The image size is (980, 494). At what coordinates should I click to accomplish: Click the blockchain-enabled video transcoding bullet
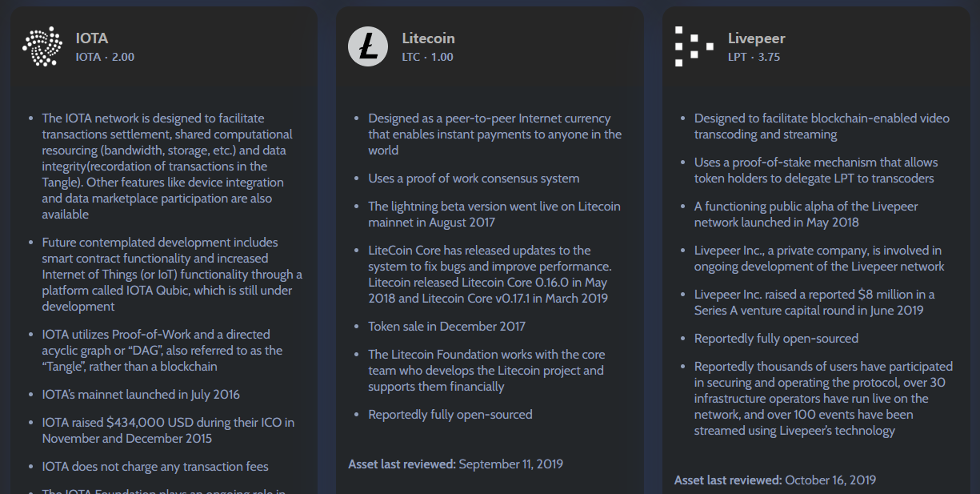coord(822,127)
